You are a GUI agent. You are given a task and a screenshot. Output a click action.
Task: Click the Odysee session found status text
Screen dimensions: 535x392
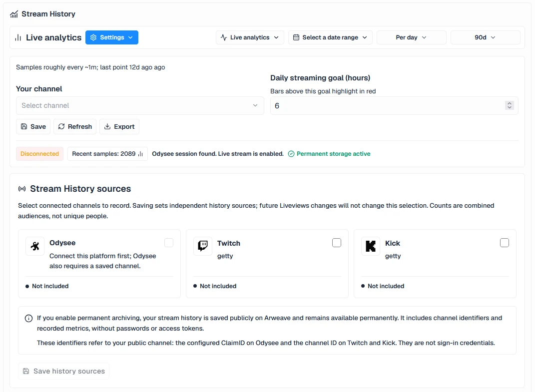218,154
